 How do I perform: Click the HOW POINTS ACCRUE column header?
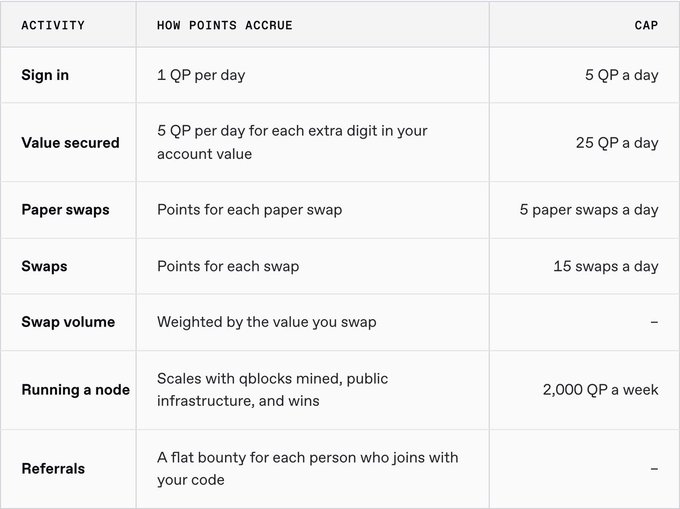pyautogui.click(x=225, y=25)
